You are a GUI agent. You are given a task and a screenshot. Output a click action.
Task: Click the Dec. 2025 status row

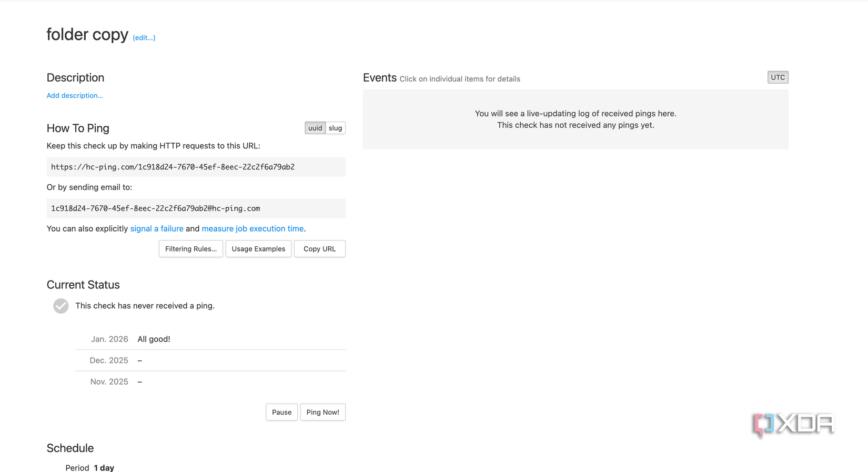click(210, 360)
